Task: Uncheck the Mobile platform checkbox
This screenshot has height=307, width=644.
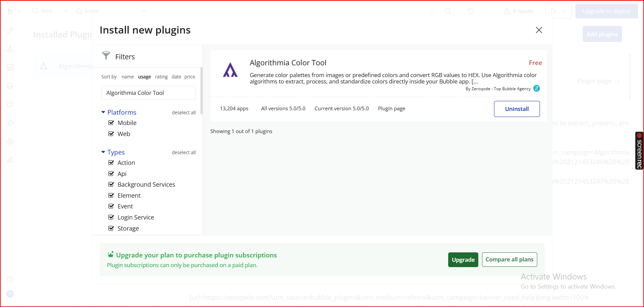Action: pos(111,123)
